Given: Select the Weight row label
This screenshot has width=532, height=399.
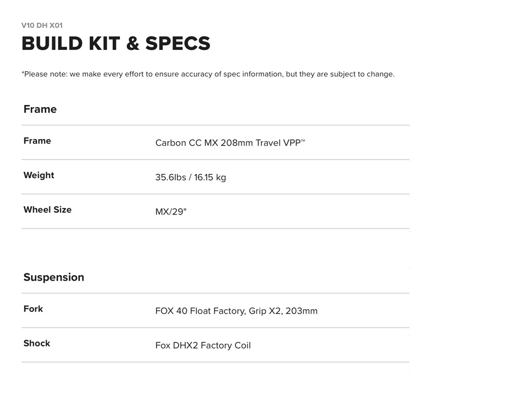Looking at the screenshot, I should click(x=39, y=175).
